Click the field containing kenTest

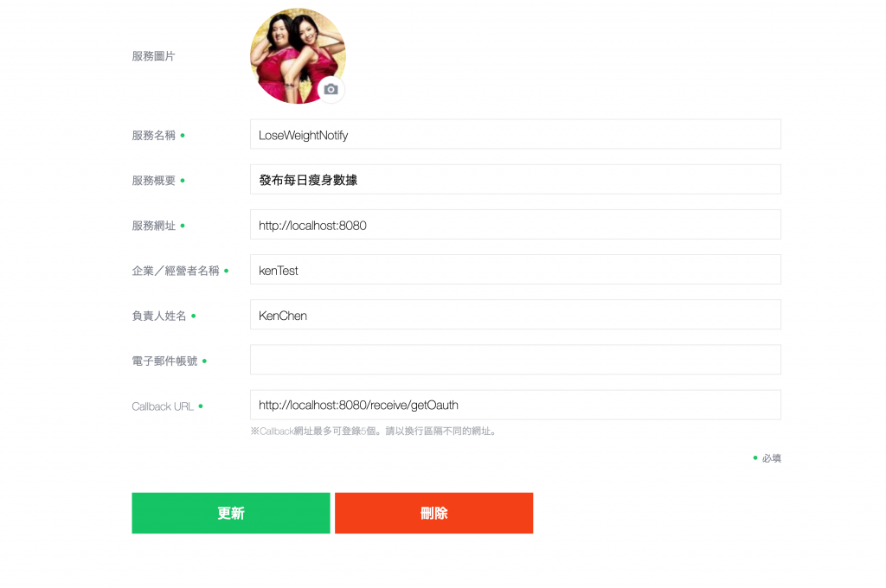coord(516,270)
